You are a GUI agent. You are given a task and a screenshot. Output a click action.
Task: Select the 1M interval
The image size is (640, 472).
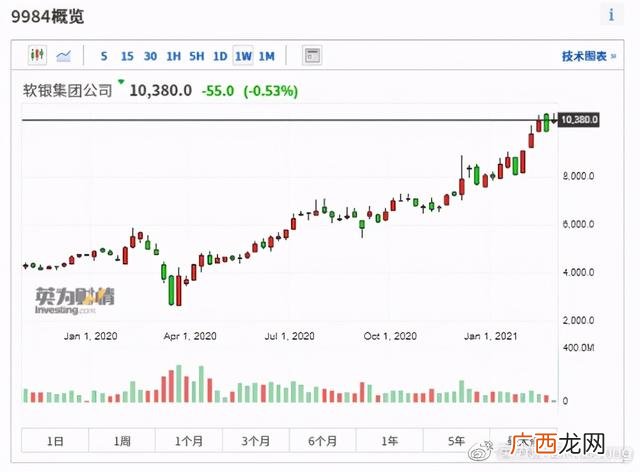coord(267,56)
